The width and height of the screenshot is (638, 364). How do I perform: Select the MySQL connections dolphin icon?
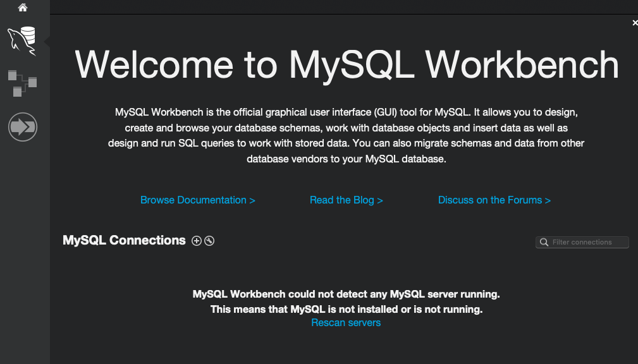tap(22, 41)
